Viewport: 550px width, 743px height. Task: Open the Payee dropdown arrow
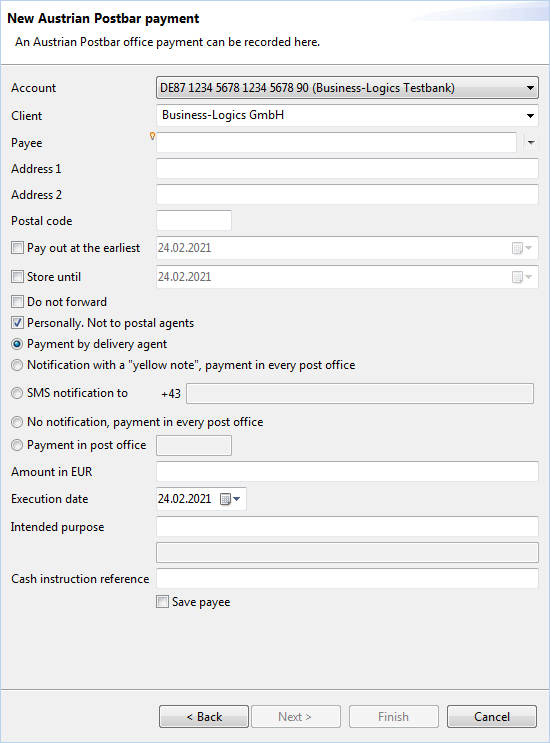531,143
